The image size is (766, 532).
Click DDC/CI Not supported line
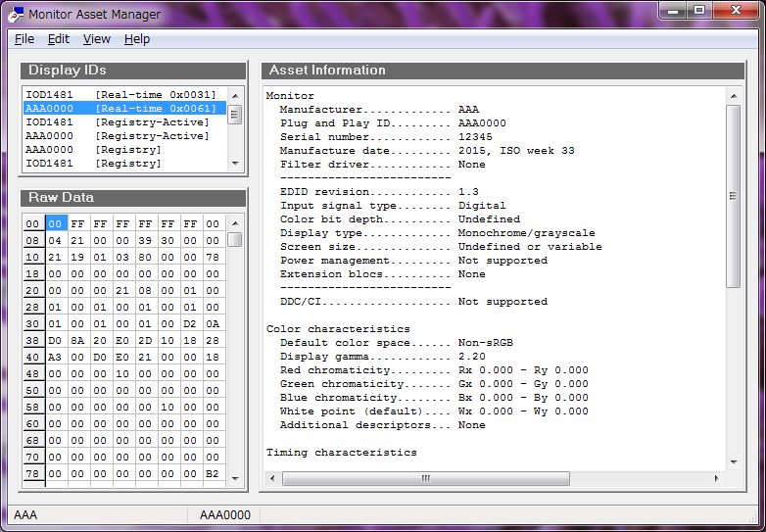tap(413, 302)
